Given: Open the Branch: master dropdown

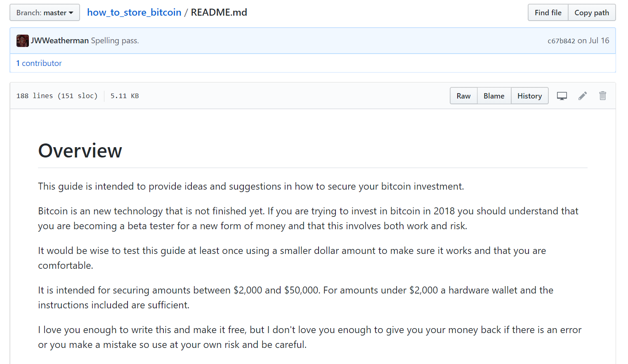Looking at the screenshot, I should click(x=44, y=13).
